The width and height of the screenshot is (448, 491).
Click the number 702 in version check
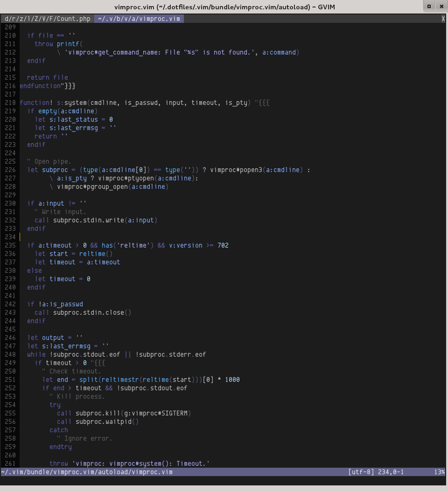223,245
